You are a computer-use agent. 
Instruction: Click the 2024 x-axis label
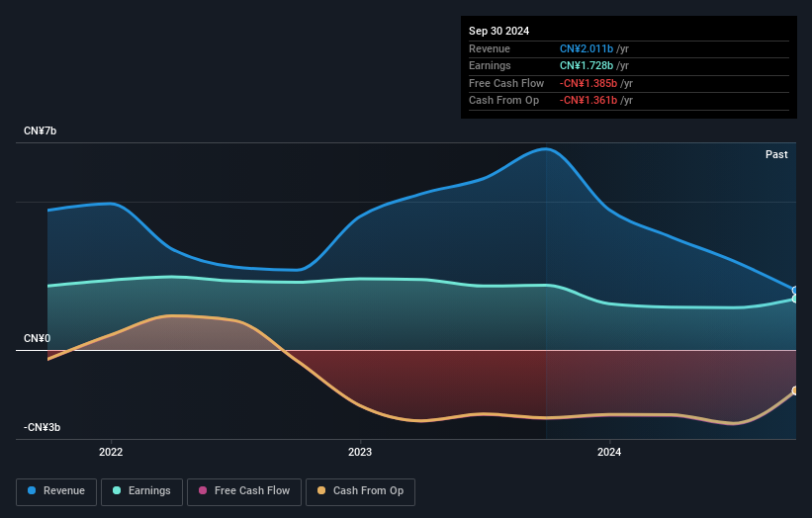(609, 452)
